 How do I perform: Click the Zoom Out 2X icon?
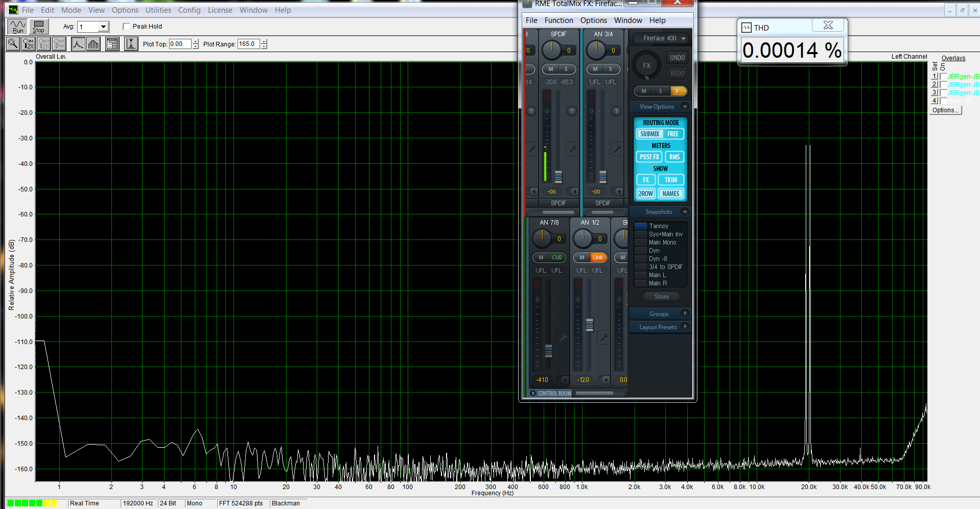[x=44, y=44]
